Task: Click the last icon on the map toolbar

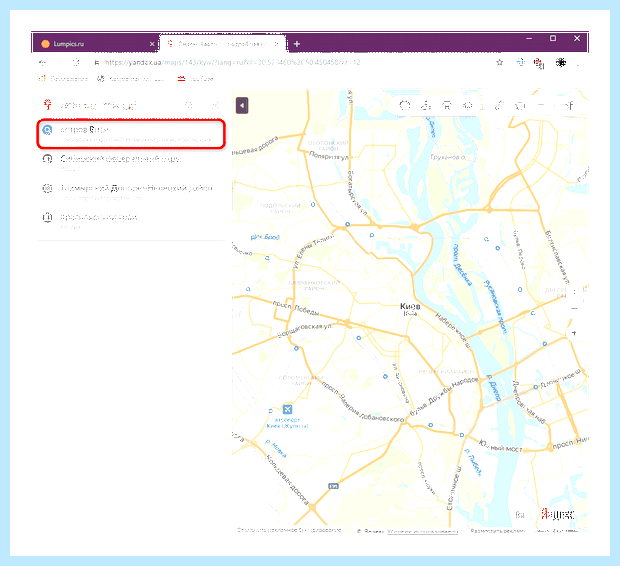Action: pyautogui.click(x=569, y=105)
